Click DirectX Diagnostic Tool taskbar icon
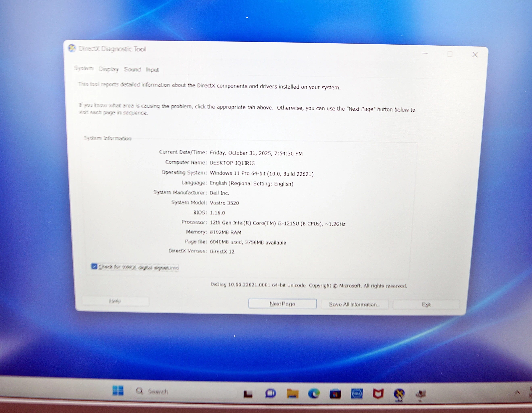Viewport: 532px width, 413px height. [x=399, y=393]
